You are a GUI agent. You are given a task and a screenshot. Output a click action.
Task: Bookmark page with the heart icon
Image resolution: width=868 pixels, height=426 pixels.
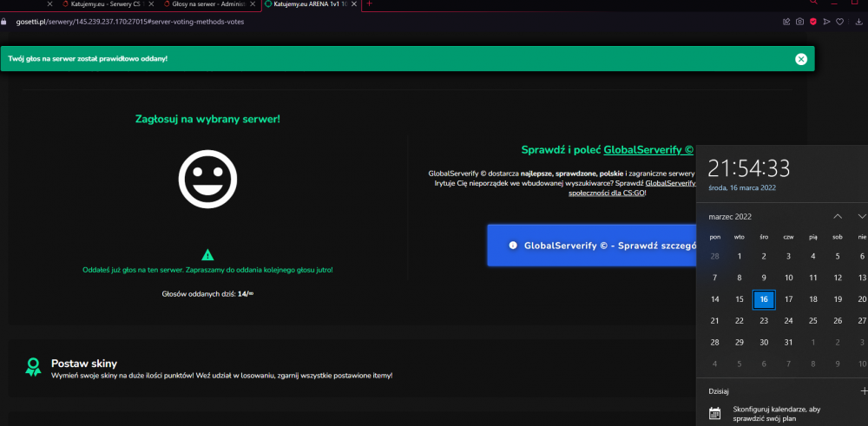[839, 22]
